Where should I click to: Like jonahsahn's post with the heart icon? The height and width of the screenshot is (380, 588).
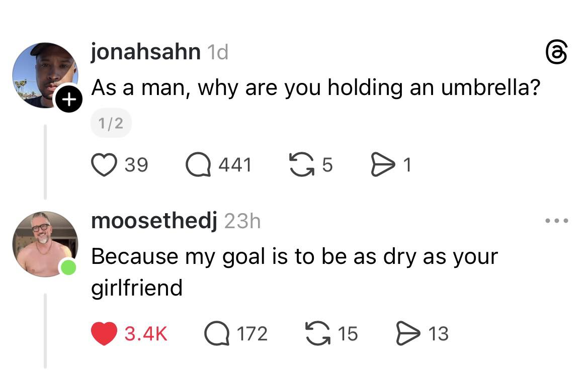tap(105, 164)
